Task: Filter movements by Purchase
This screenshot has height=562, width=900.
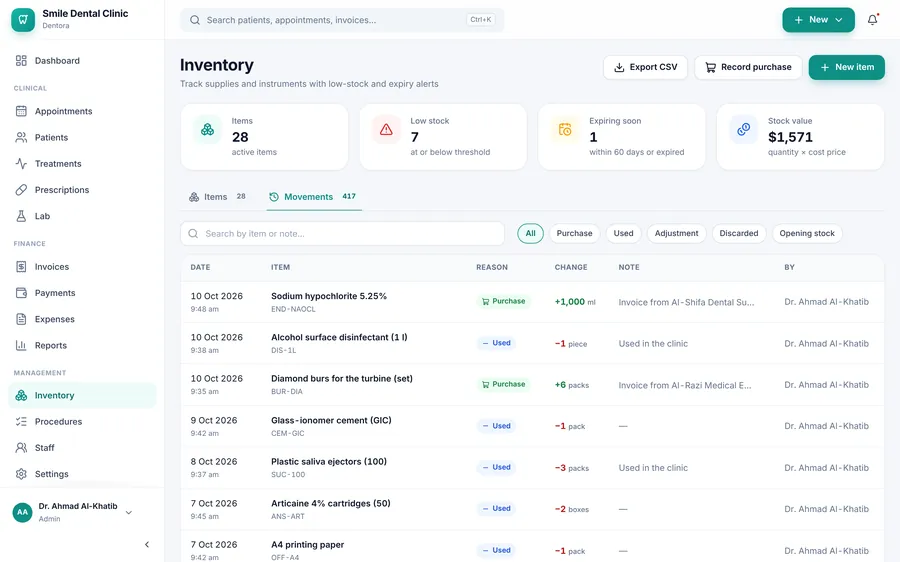Action: tap(575, 234)
